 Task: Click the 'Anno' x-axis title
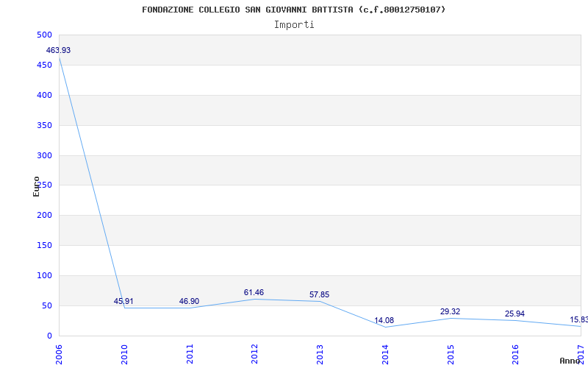tap(570, 361)
